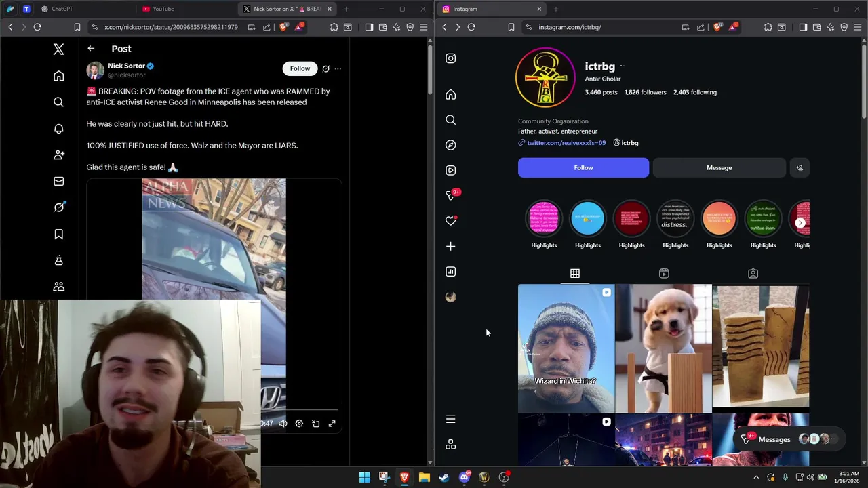Open Discord from Windows taskbar
This screenshot has width=868, height=488.
pyautogui.click(x=464, y=477)
